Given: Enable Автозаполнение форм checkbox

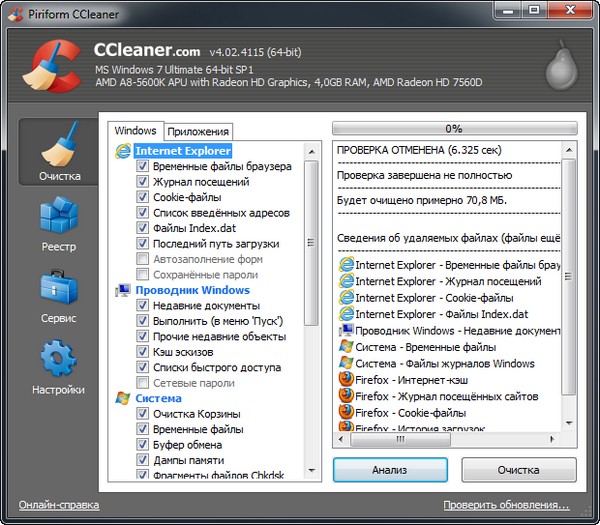Looking at the screenshot, I should point(142,259).
